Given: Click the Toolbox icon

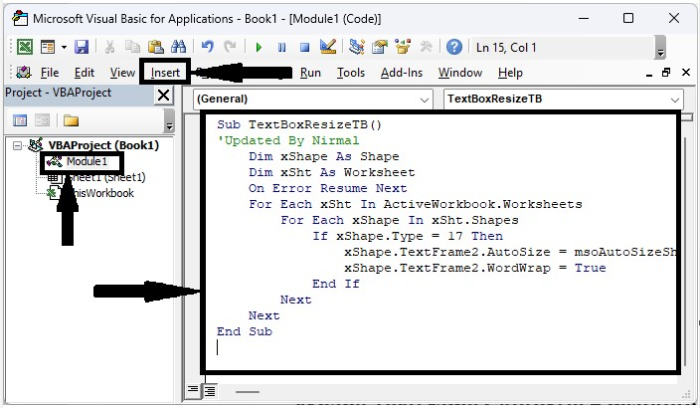Looking at the screenshot, I should click(x=426, y=46).
